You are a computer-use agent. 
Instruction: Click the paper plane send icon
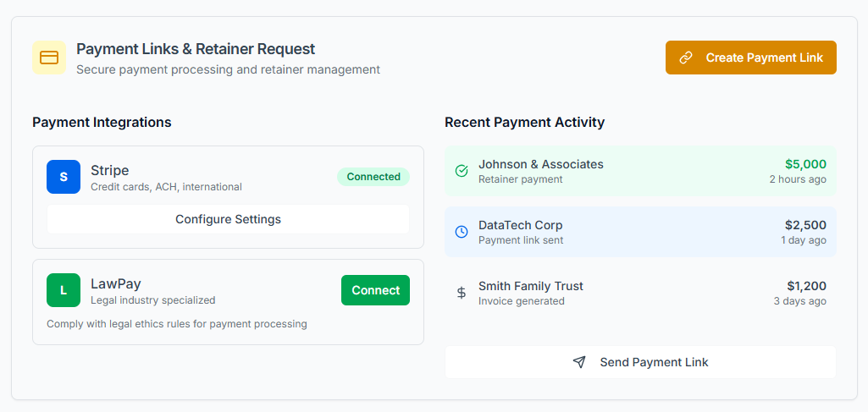(579, 362)
